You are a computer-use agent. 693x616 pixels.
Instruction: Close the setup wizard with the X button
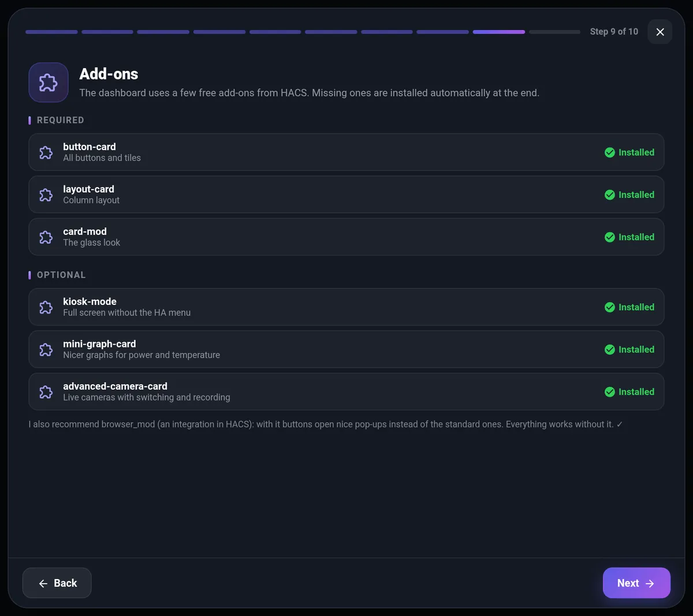[660, 32]
